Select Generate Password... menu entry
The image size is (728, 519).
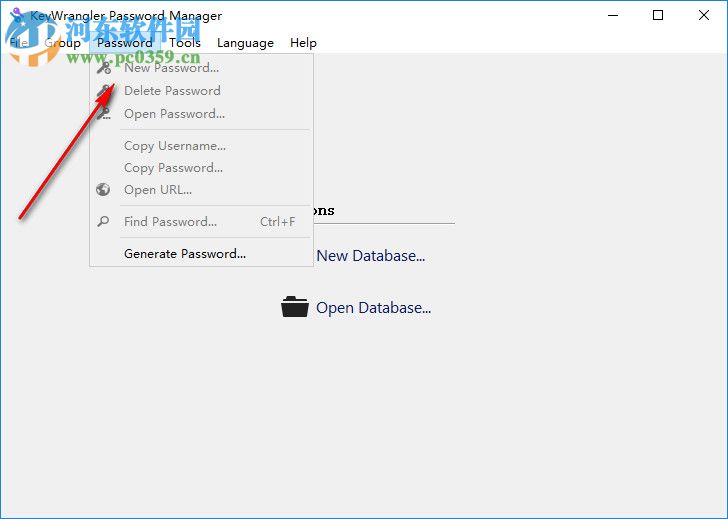click(x=201, y=253)
